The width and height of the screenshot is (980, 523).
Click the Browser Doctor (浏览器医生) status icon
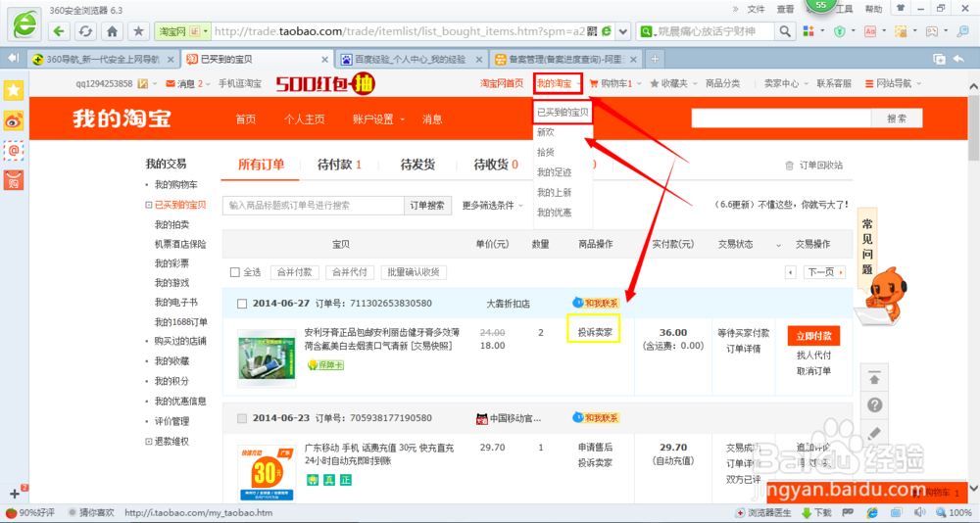tap(762, 512)
